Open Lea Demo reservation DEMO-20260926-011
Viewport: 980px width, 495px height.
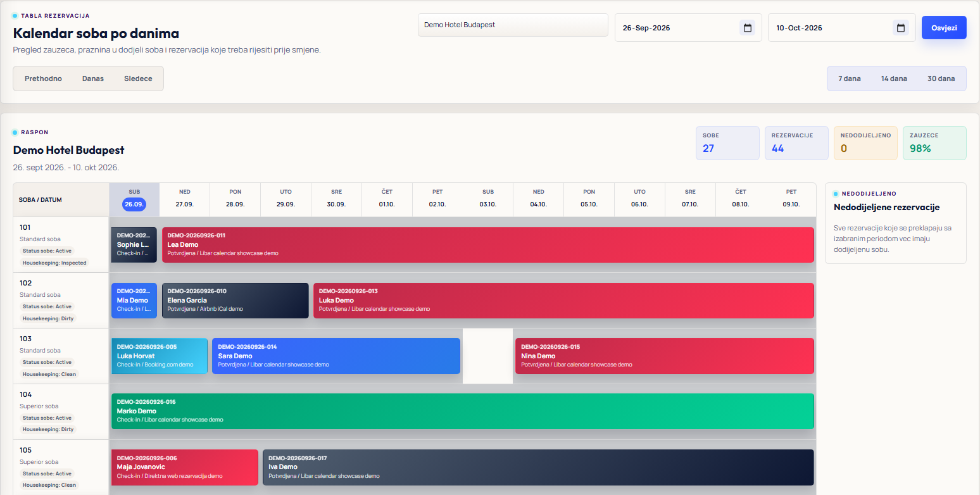point(487,244)
